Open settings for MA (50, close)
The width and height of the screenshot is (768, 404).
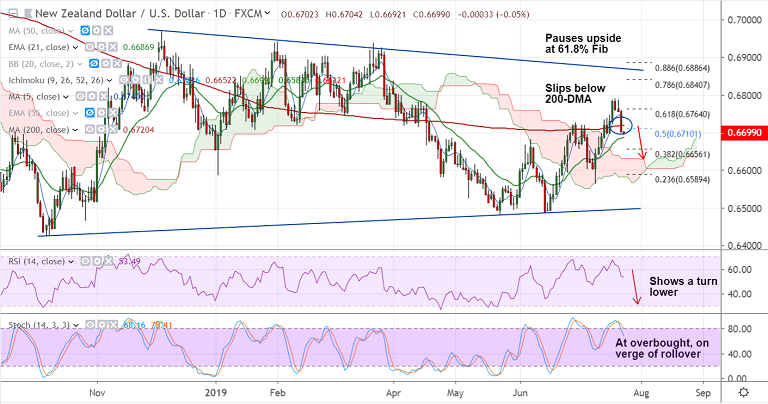point(96,31)
